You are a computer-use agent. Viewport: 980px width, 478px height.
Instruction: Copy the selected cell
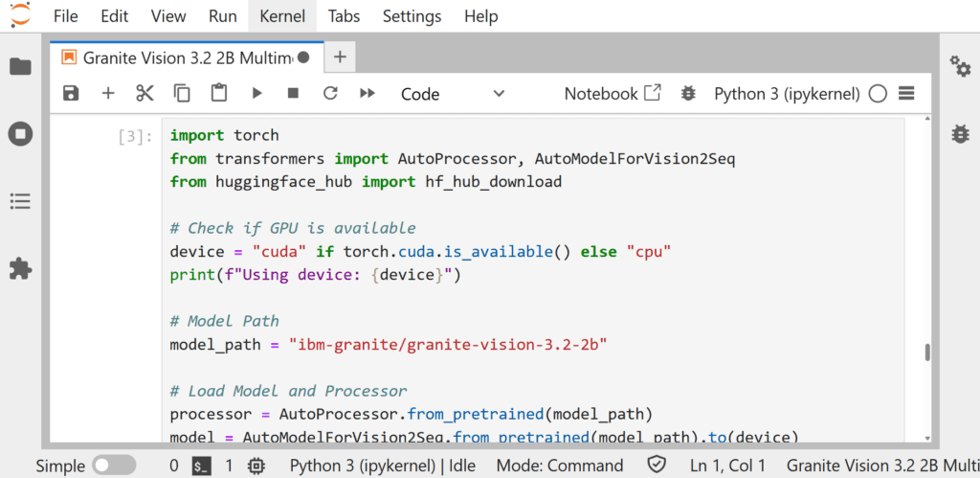click(181, 94)
